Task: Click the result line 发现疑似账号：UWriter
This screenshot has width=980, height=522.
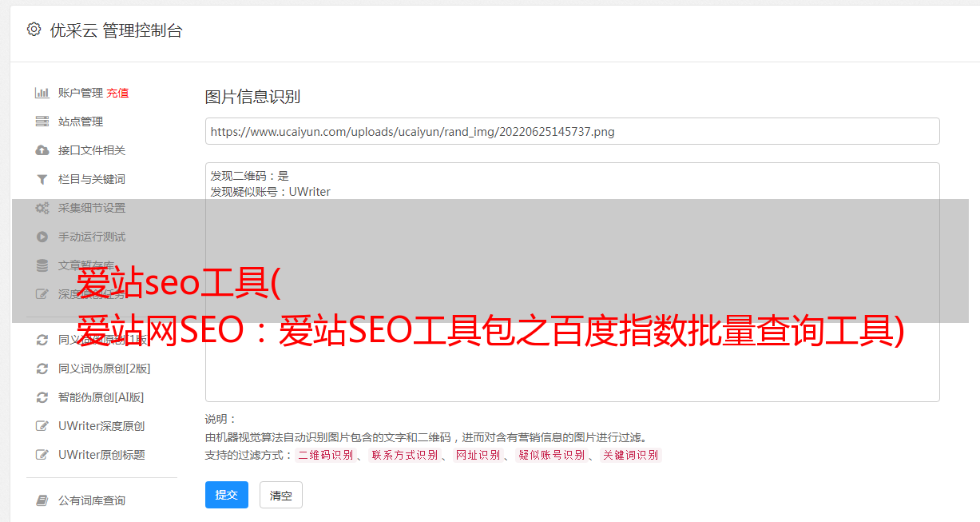Action: point(271,192)
